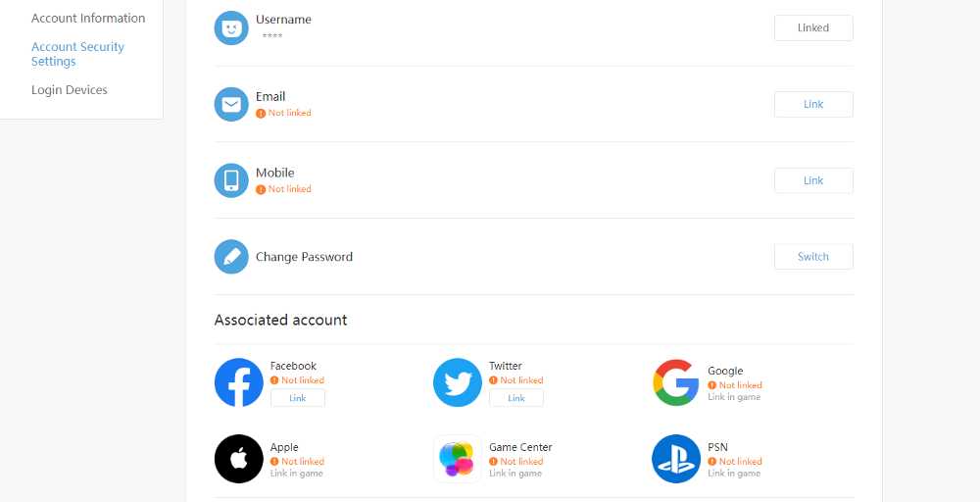This screenshot has width=980, height=502.
Task: Click the Change Password label
Action: click(305, 257)
